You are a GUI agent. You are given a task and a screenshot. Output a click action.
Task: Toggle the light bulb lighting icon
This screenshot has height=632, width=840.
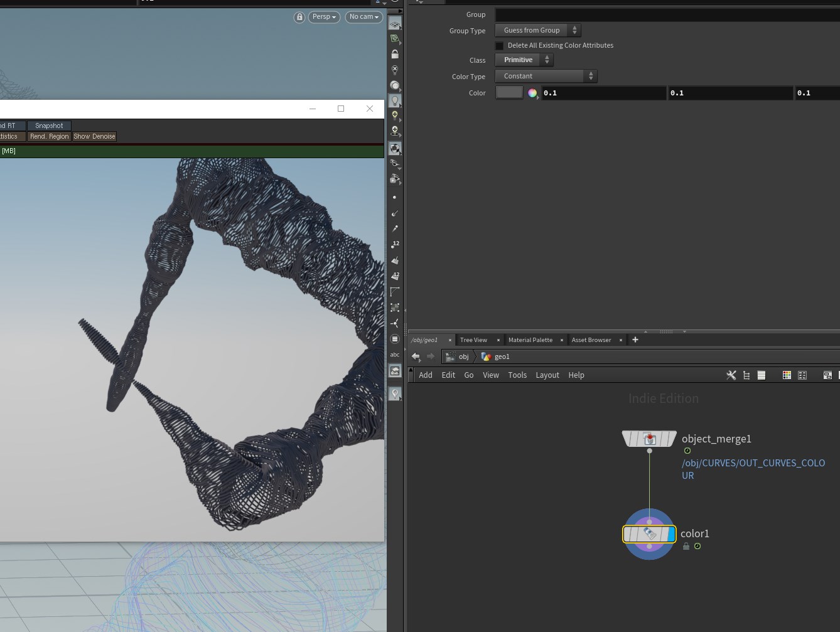click(x=395, y=100)
